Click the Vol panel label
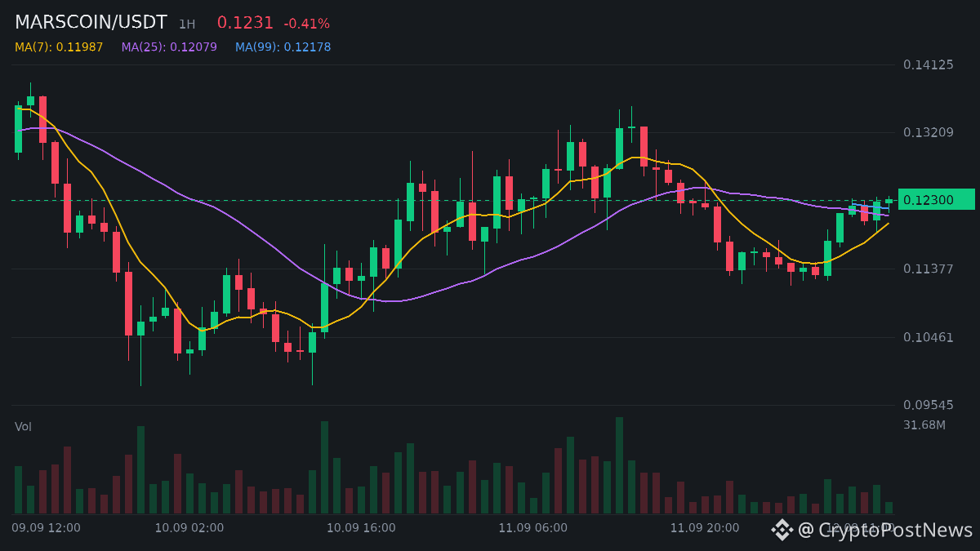The image size is (980, 551). click(23, 426)
